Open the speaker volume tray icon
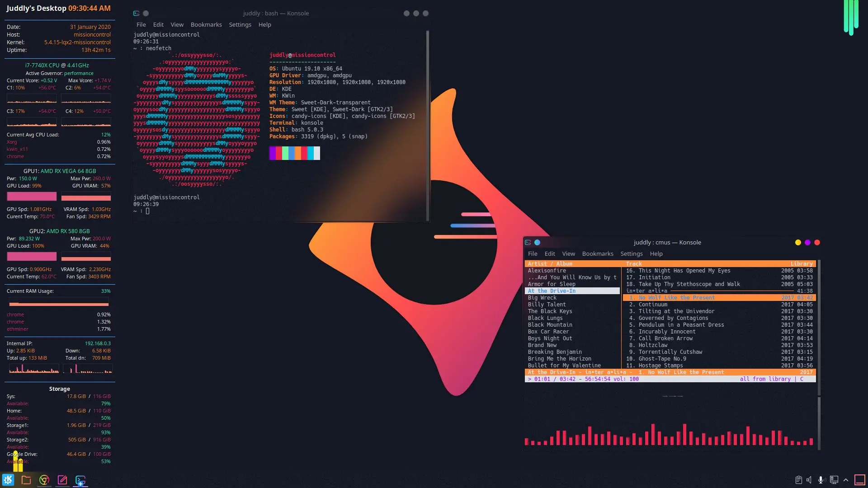Viewport: 868px width, 488px height. point(809,480)
